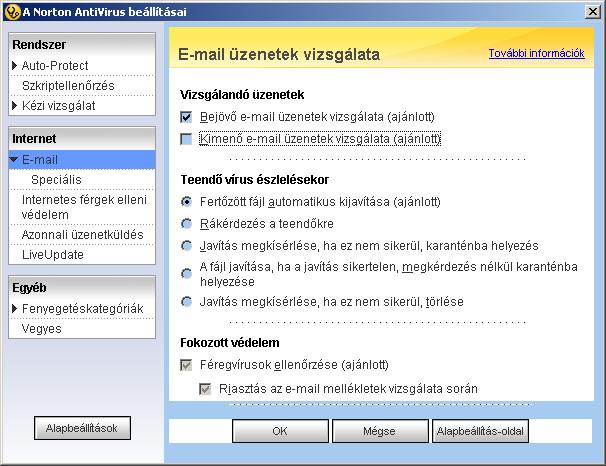Click the E-mail üzenetek vizsgálata title
Viewport: 606px width, 466px height.
[x=279, y=54]
